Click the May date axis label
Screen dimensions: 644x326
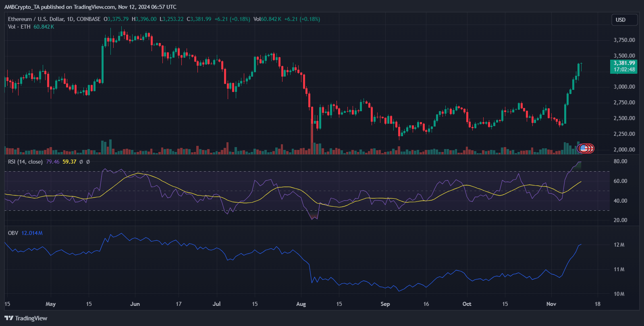pyautogui.click(x=51, y=304)
